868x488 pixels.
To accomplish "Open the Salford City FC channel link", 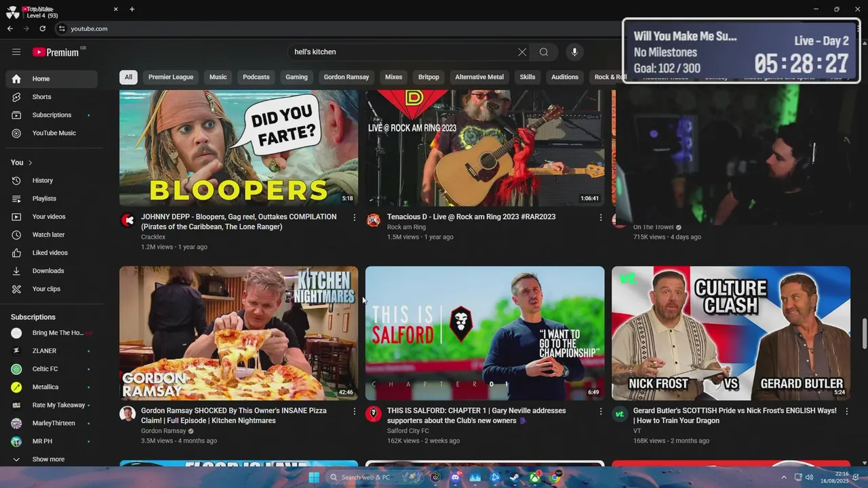I will pos(408,431).
